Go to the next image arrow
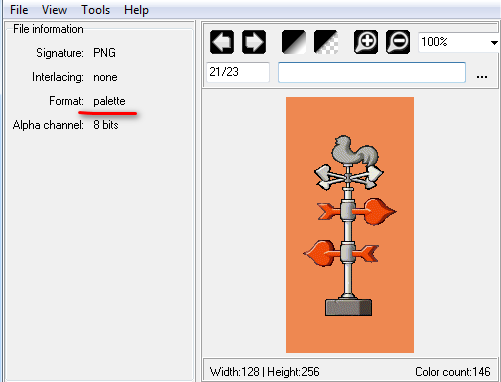The width and height of the screenshot is (501, 382). click(254, 42)
